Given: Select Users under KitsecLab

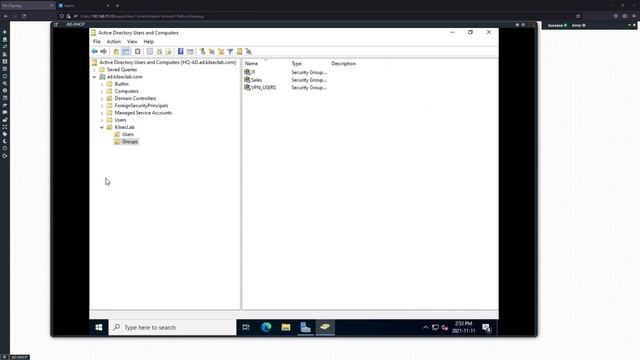Looking at the screenshot, I should (x=128, y=134).
